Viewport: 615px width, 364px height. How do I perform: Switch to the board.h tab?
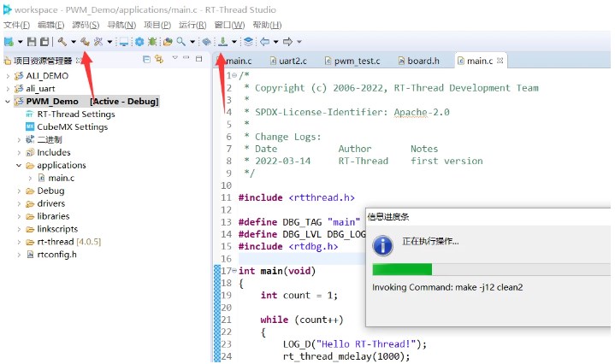[x=419, y=61]
